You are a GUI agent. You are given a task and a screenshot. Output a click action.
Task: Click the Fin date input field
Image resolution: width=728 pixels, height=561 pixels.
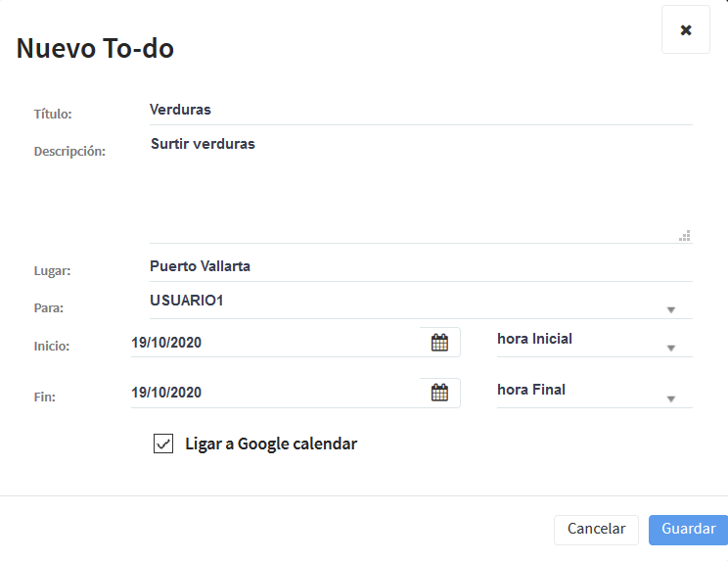[x=275, y=393]
